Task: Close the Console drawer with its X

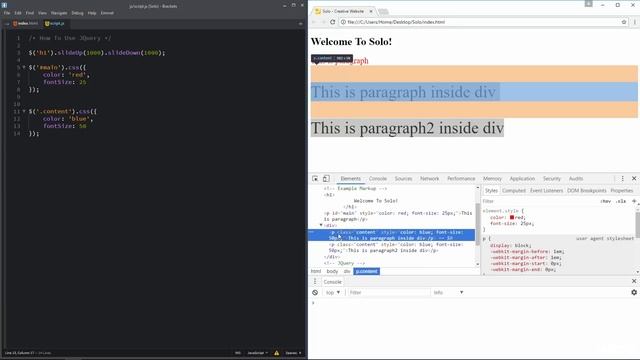Action: pos(634,281)
